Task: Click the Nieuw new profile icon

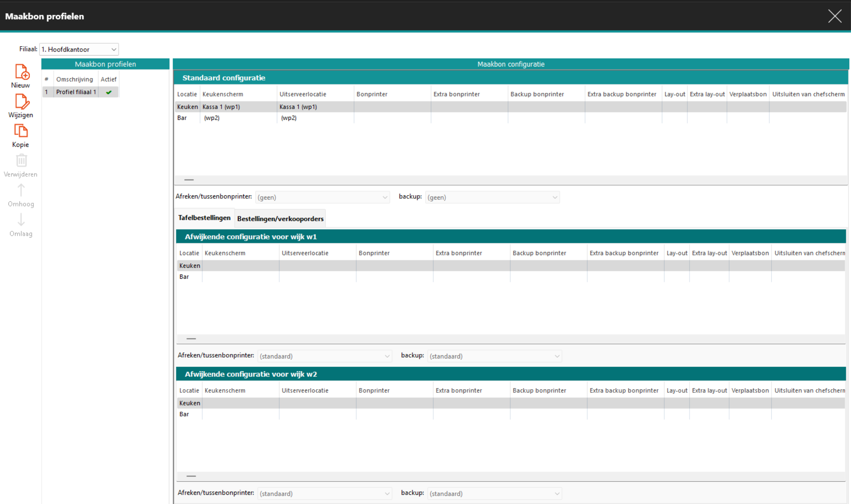Action: 21,72
